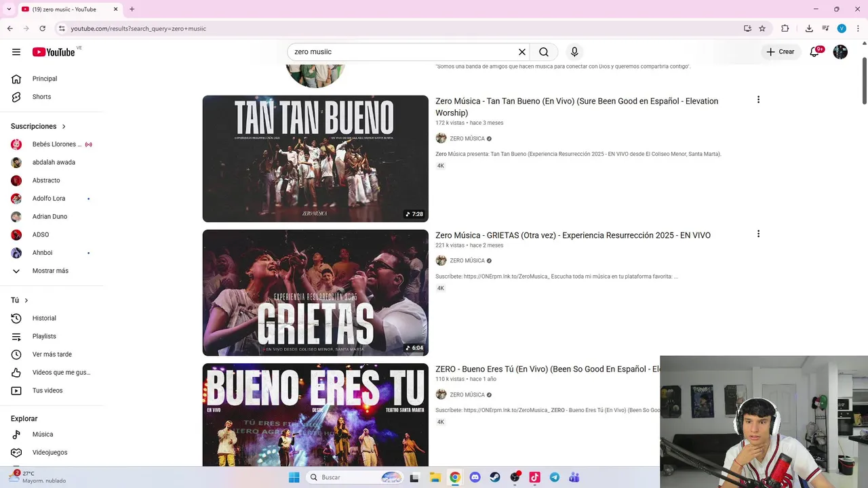
Task: Open Bebés Llorones channel subscription
Action: pos(52,144)
